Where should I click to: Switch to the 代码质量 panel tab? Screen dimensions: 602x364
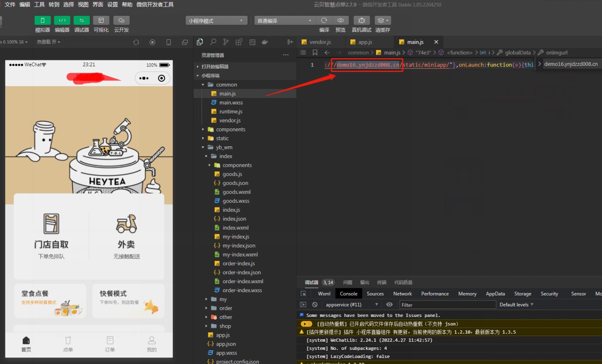tap(403, 282)
